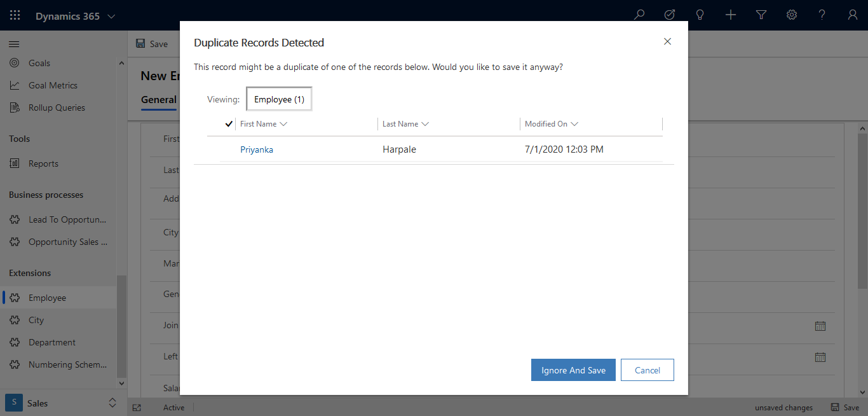Expand the Sales area switcher chevron

click(112, 403)
